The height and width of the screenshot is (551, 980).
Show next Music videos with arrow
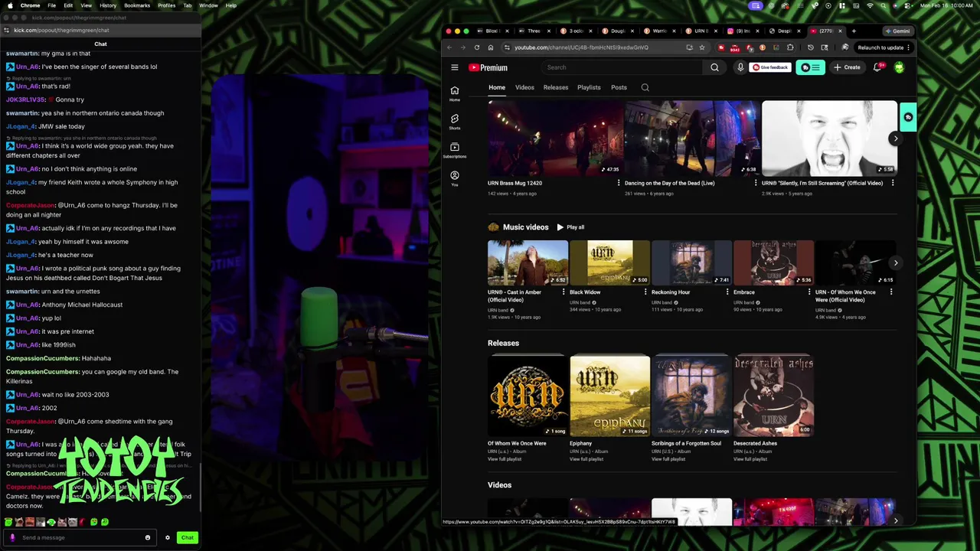[896, 262]
